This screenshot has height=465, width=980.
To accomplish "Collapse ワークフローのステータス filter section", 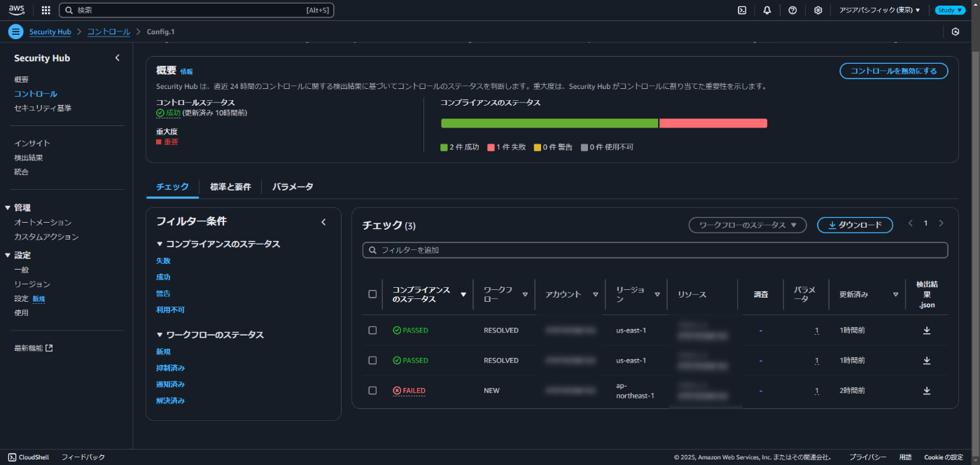I will tap(160, 335).
